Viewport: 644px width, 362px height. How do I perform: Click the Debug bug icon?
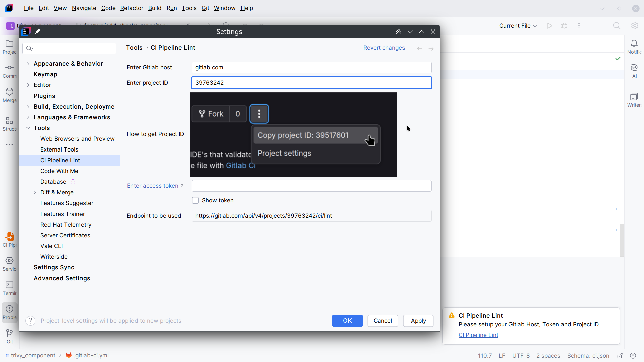[x=564, y=26]
